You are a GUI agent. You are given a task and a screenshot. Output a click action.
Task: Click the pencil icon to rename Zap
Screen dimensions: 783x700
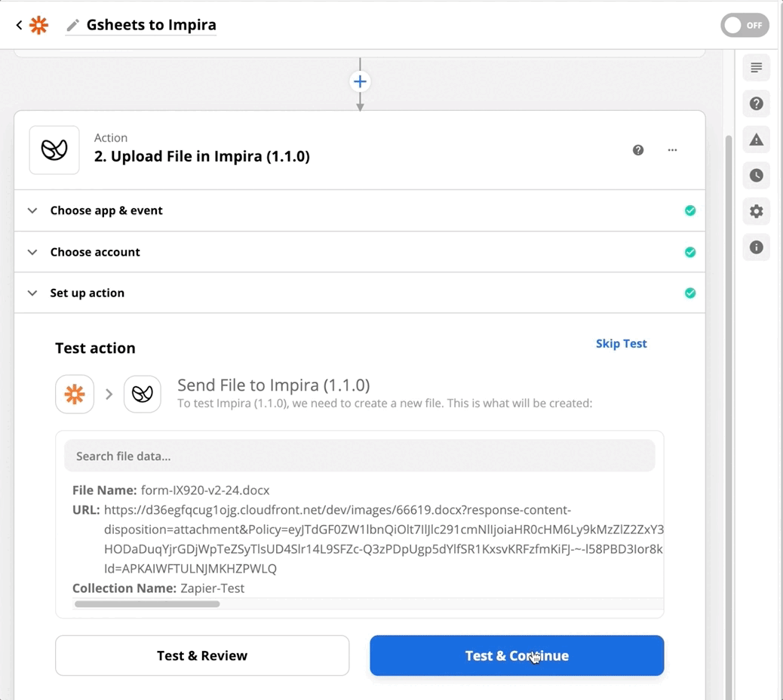click(73, 25)
